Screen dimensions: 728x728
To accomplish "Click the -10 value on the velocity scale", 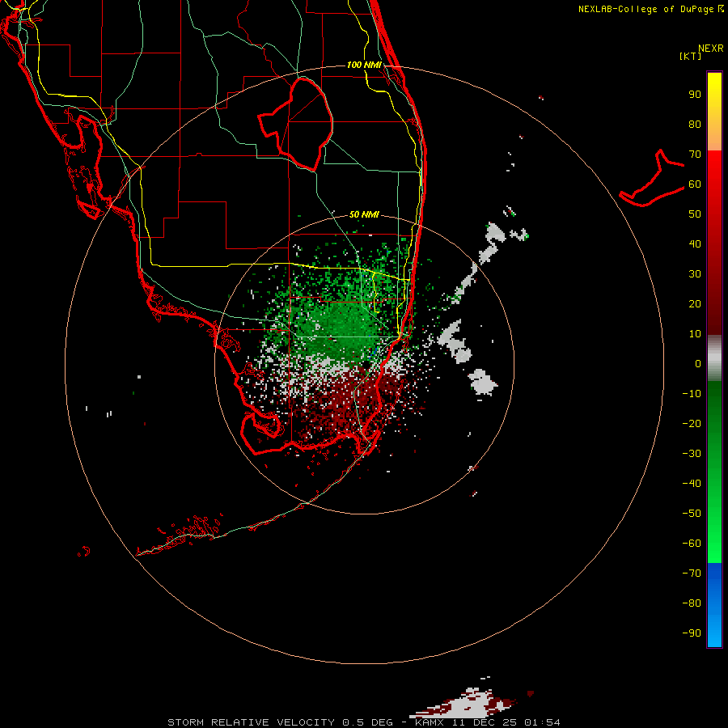I will 692,394.
